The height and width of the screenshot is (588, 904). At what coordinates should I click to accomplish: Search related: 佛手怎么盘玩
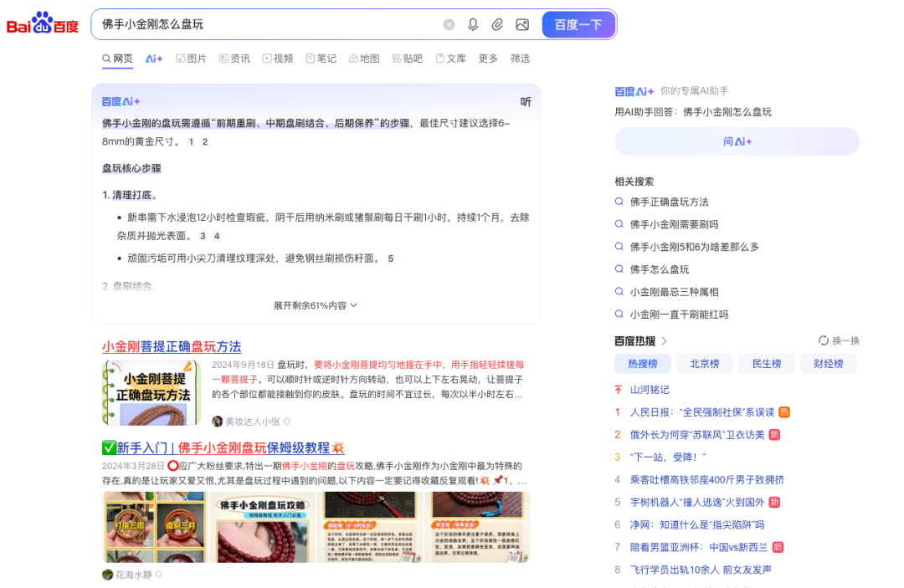coord(659,269)
